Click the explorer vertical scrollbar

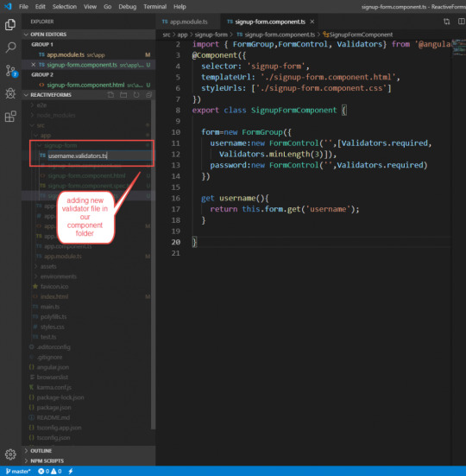(x=153, y=264)
